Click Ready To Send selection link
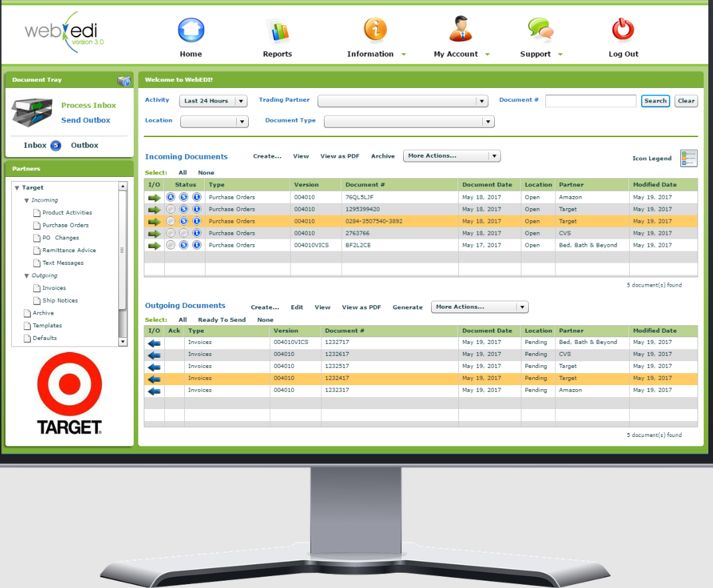 (x=222, y=320)
